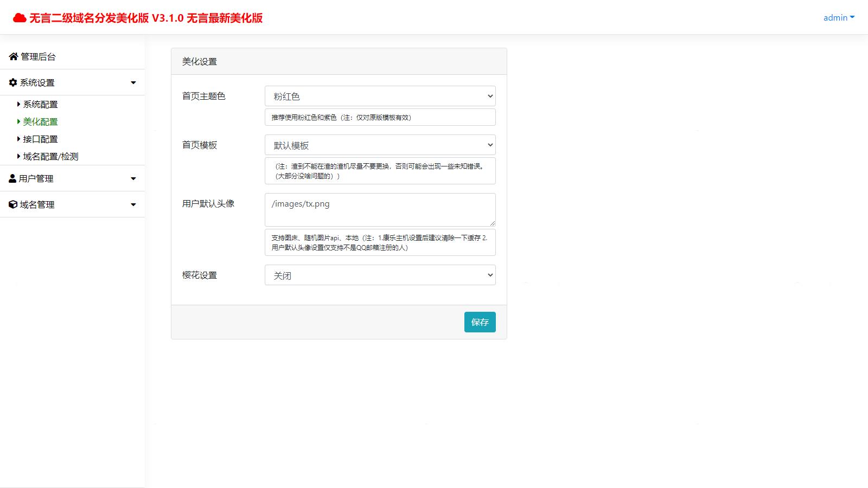
Task: Collapse the 系统设置 section chevron
Action: tap(132, 82)
